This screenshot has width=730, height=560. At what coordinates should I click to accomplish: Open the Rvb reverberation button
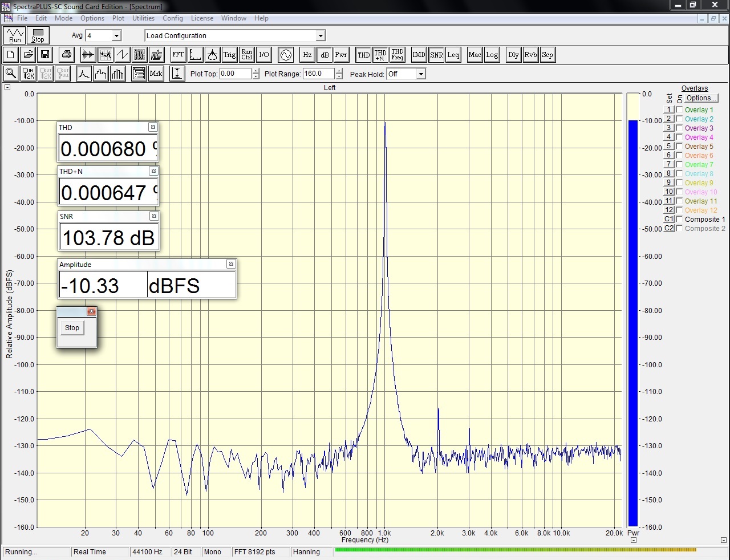tap(530, 55)
